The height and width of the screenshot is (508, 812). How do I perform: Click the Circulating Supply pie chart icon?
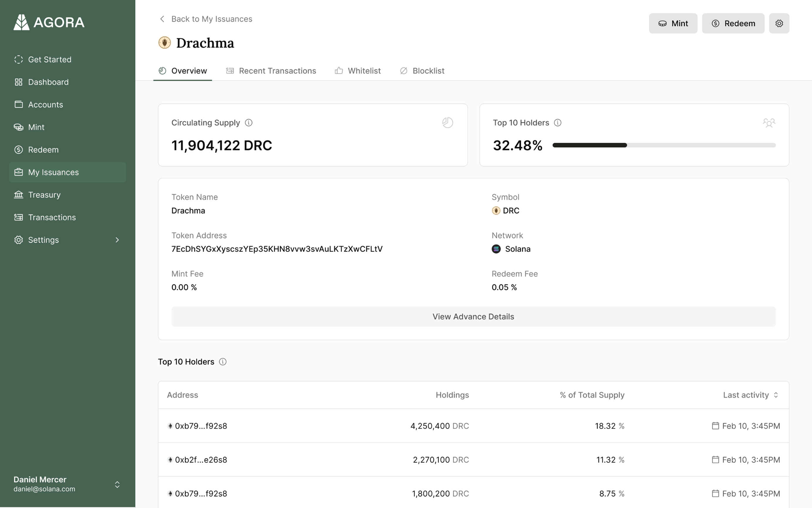coord(447,122)
